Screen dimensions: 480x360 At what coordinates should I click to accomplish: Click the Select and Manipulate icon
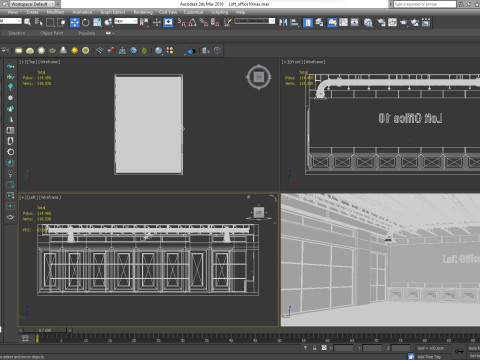[x=157, y=22]
